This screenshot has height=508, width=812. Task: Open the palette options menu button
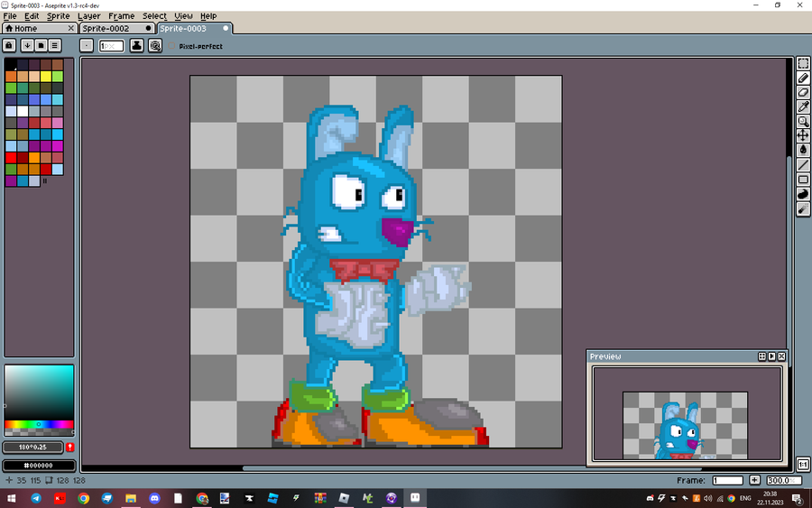point(54,46)
